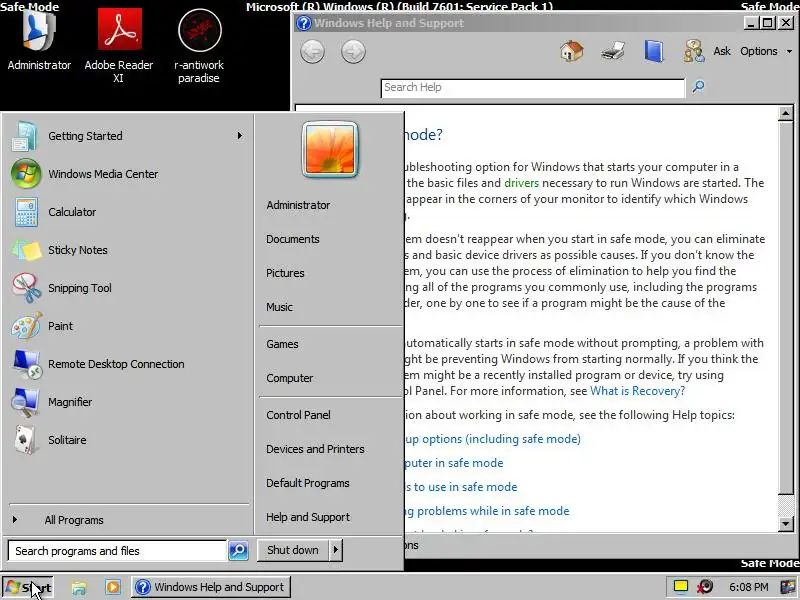Click Ask in Help toolbar
This screenshot has width=800, height=600.
[x=722, y=52]
